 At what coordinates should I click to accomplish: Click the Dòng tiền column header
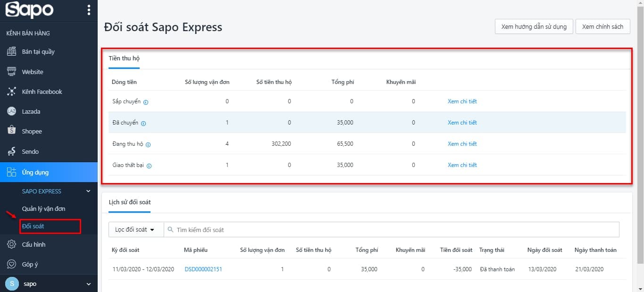coord(124,82)
